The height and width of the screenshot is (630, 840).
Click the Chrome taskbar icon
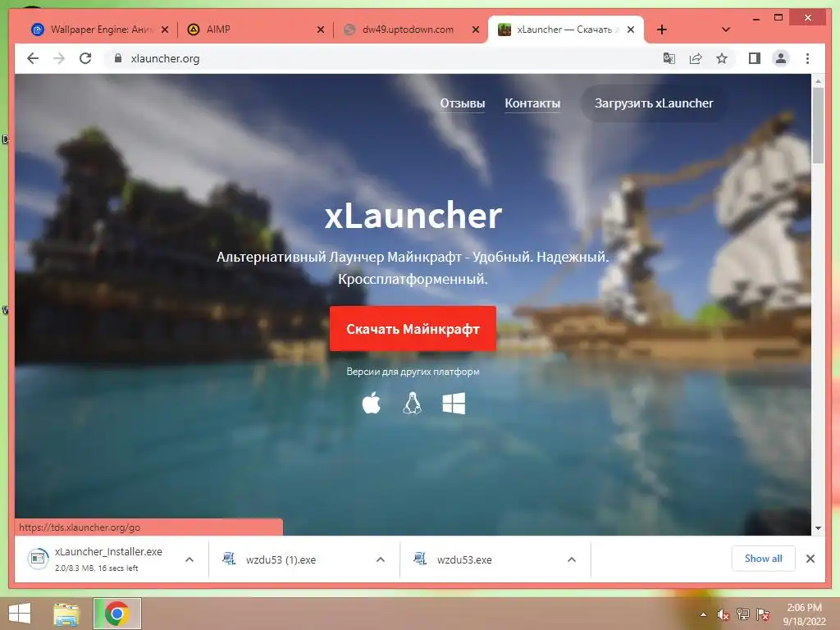pos(116,614)
